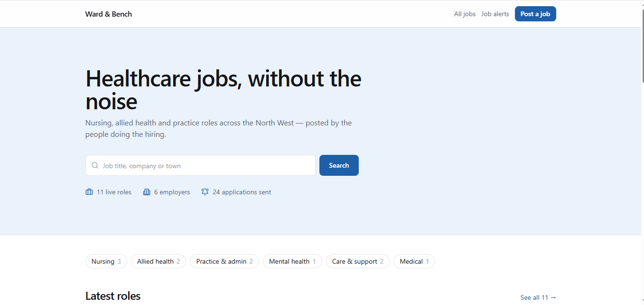Image resolution: width=644 pixels, height=305 pixels.
Task: Open the Ward & Bench home logo
Action: [x=109, y=14]
